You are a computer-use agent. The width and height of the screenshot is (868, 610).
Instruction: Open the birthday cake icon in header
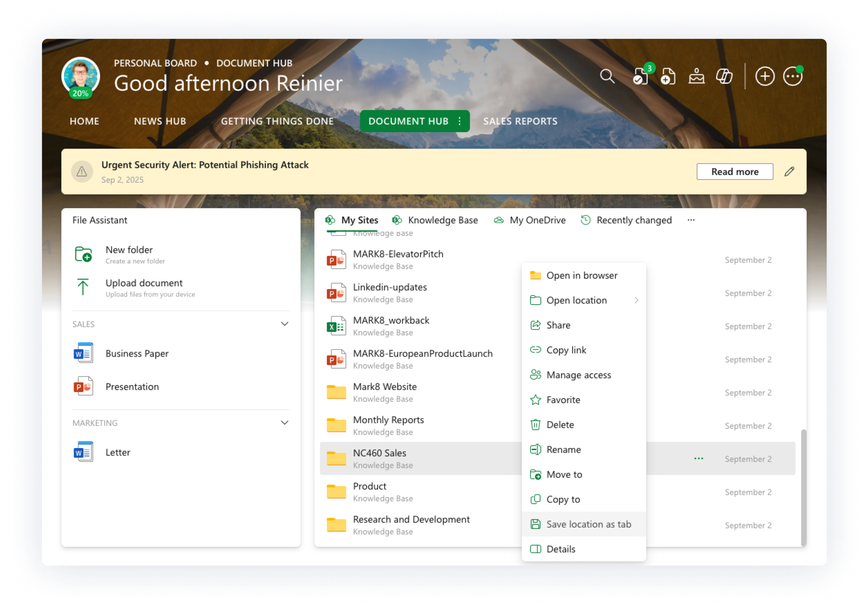[x=696, y=76]
